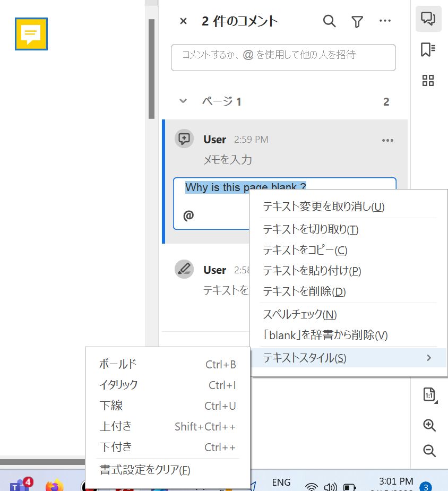The image size is (448, 491).
Task: Open the comment filter funnel icon
Action: (357, 21)
